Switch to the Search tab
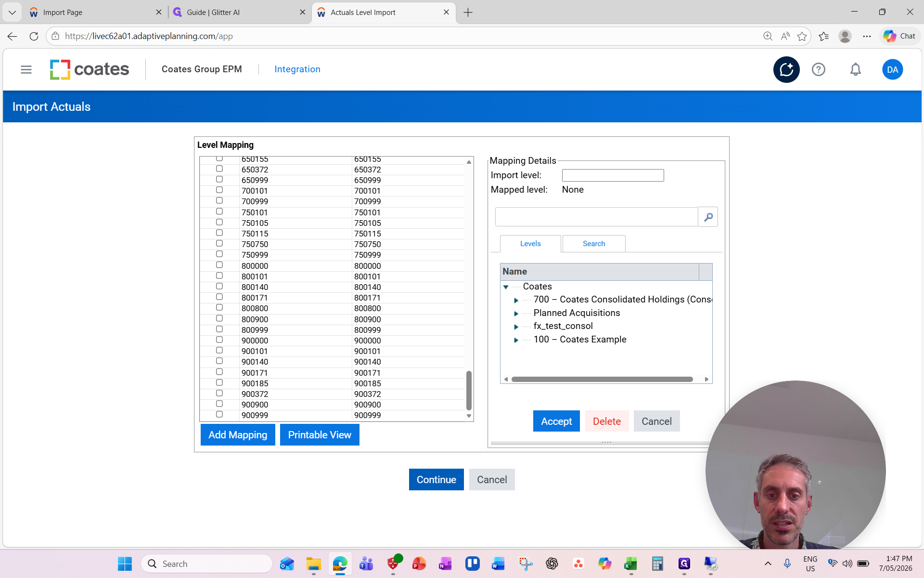Image resolution: width=924 pixels, height=578 pixels. coord(594,244)
